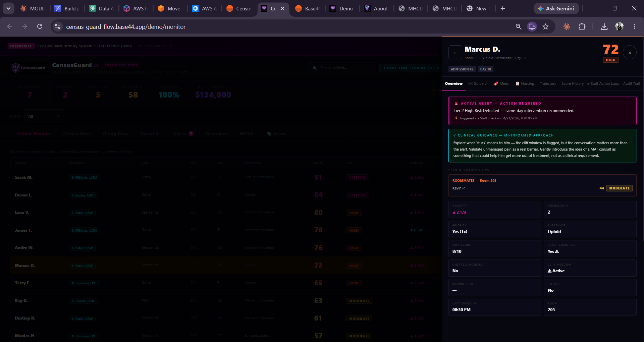Switch to the MOUD browser tab
The width and height of the screenshot is (644, 342).
(33, 8)
